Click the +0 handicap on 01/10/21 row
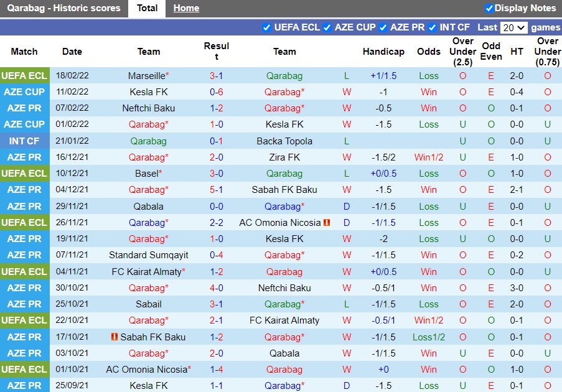 tap(383, 370)
